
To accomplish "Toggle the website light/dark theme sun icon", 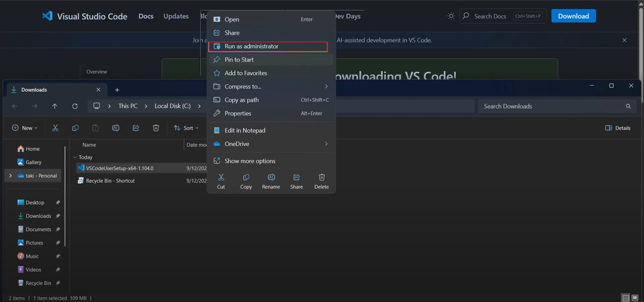I will 451,16.
